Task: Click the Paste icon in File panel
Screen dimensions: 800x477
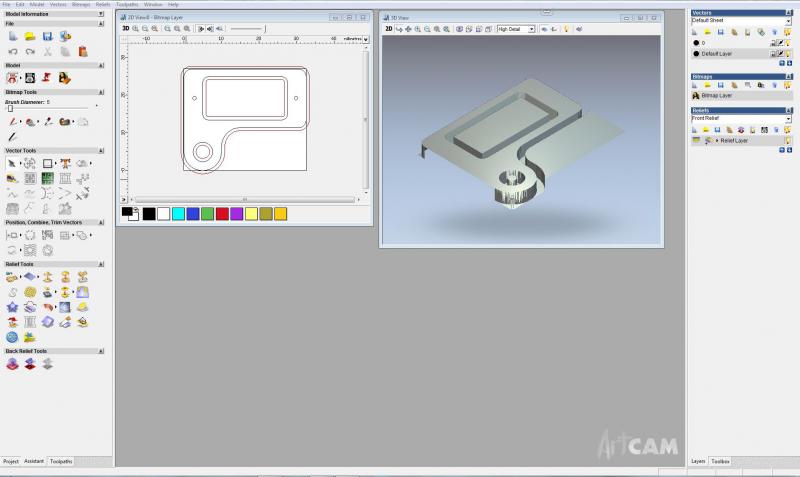Action: click(82, 50)
